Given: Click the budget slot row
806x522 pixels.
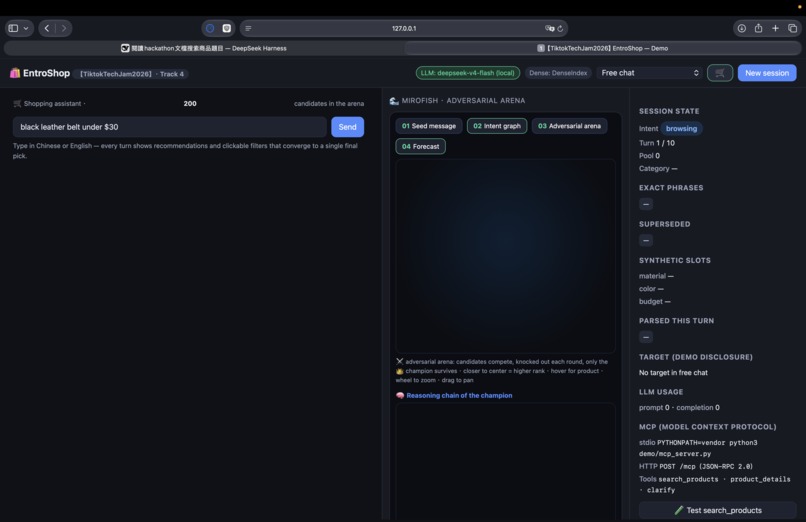Looking at the screenshot, I should (655, 302).
